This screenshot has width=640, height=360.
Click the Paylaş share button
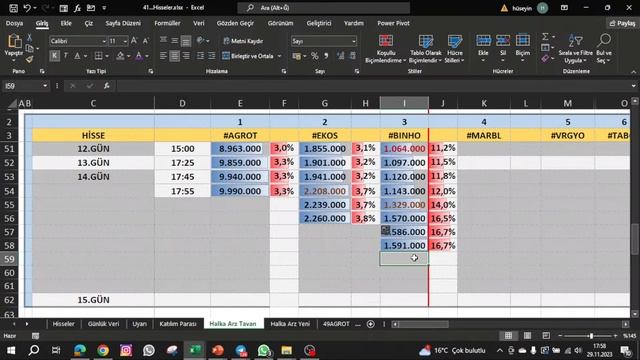tap(622, 23)
